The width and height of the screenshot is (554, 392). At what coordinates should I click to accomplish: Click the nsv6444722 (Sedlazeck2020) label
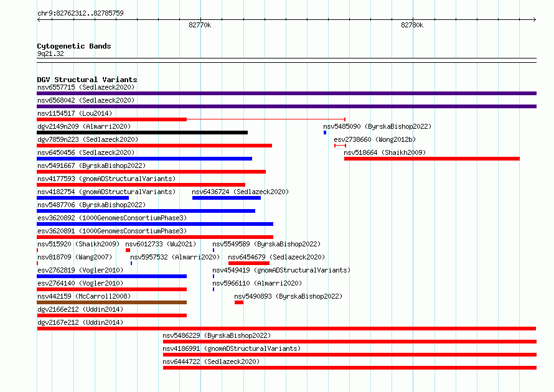click(x=211, y=362)
